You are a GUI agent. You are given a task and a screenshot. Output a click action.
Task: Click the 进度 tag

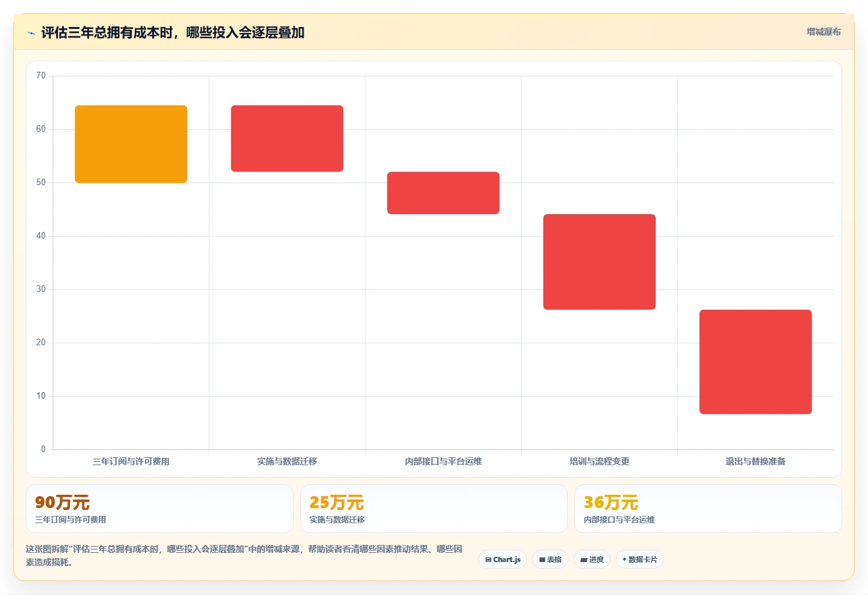coord(592,559)
